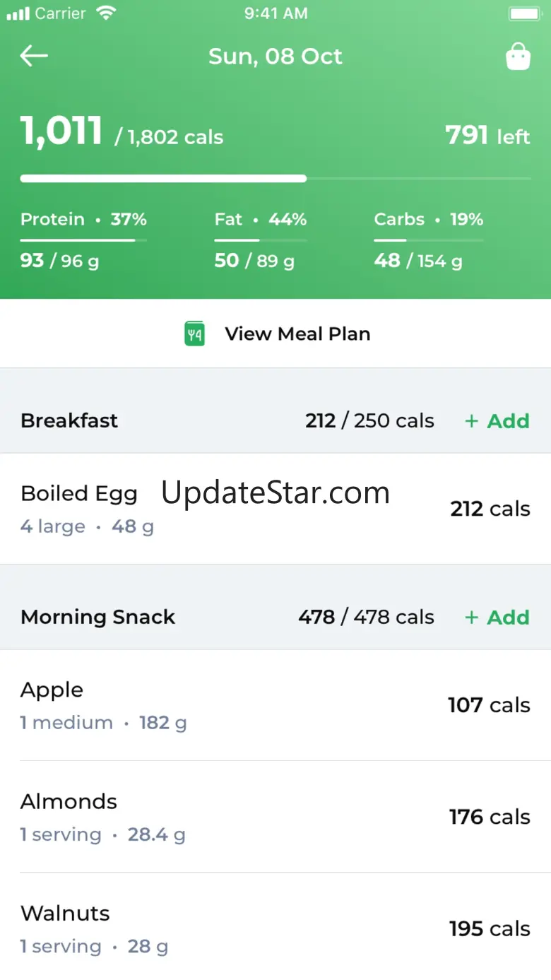
Task: Open the Boiled Egg entry
Action: (x=275, y=509)
